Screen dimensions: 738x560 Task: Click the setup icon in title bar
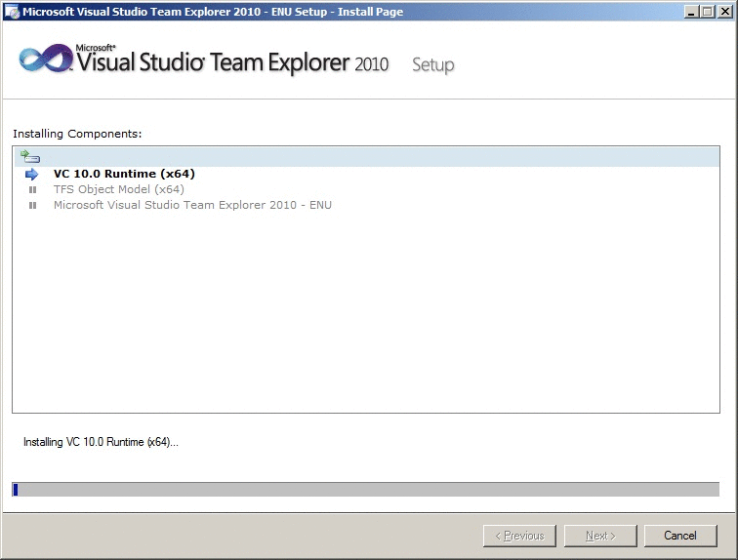(12, 12)
